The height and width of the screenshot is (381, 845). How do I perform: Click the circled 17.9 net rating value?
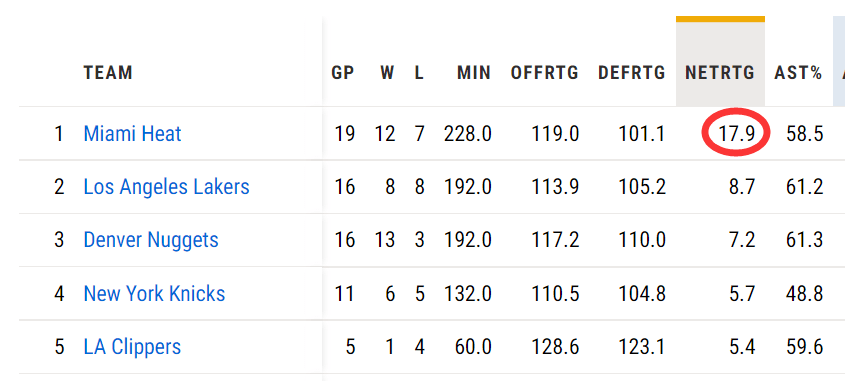tap(737, 134)
